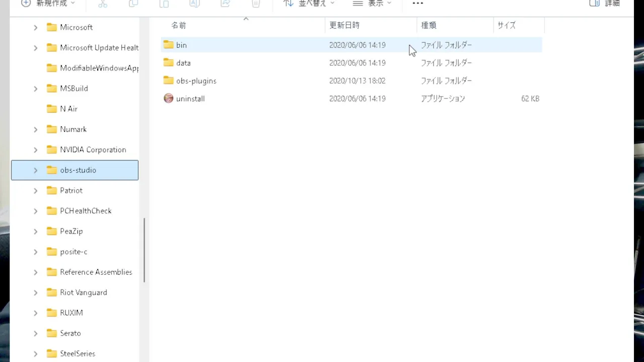Image resolution: width=644 pixels, height=362 pixels.
Task: Expand the Patriot tree folder
Action: click(x=35, y=191)
